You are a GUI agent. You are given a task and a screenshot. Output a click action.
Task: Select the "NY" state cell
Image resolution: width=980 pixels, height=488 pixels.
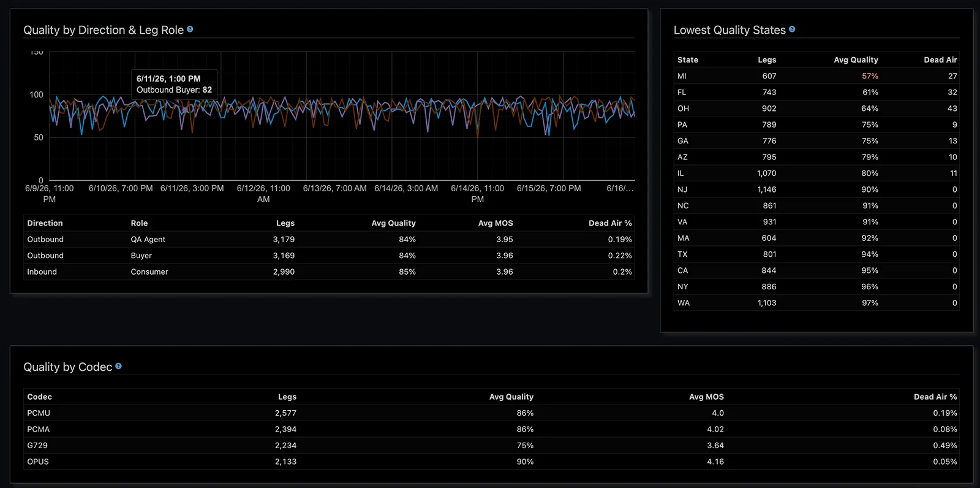[x=683, y=287]
